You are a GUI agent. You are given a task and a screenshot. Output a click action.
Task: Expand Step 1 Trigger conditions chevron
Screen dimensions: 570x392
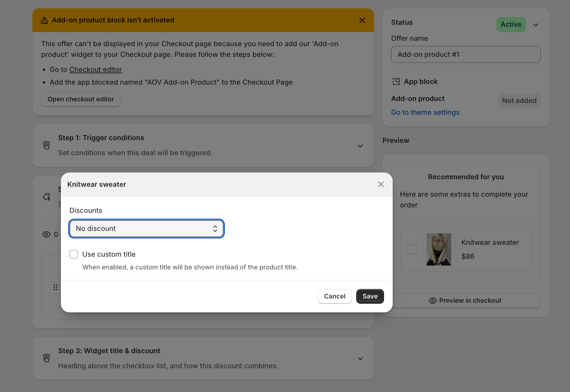pos(360,146)
